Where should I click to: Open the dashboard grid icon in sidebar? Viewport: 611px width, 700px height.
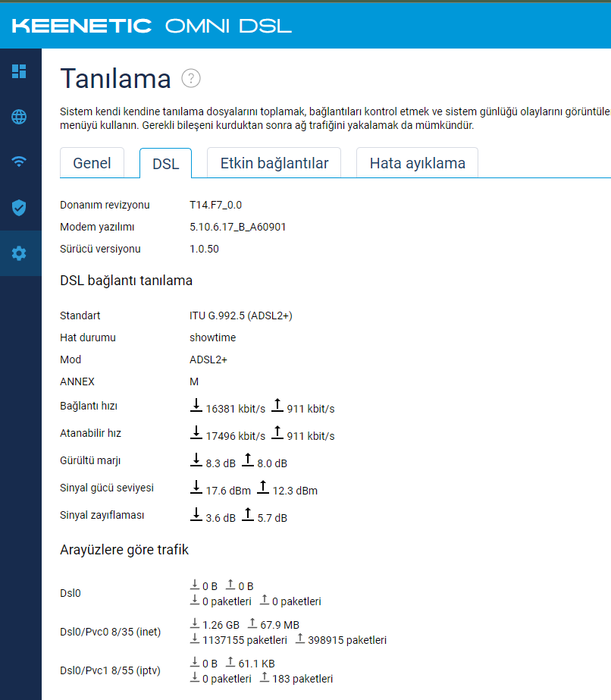[19, 71]
